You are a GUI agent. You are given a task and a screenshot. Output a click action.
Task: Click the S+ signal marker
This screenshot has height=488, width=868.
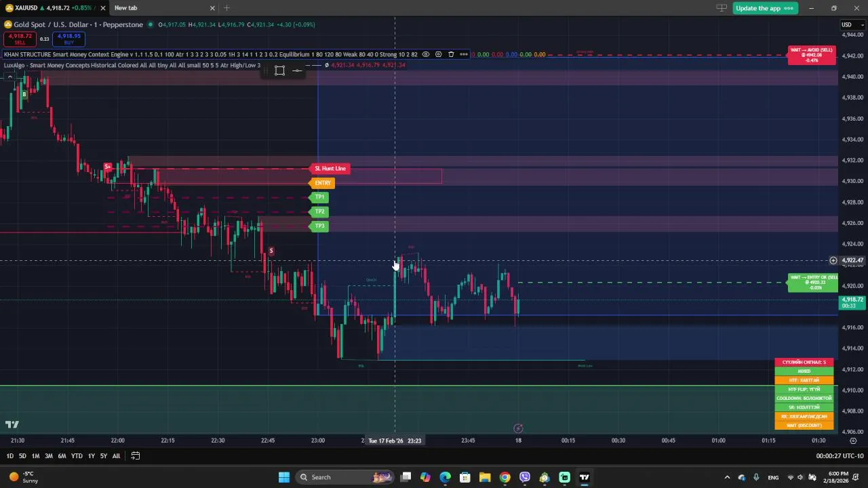(107, 167)
